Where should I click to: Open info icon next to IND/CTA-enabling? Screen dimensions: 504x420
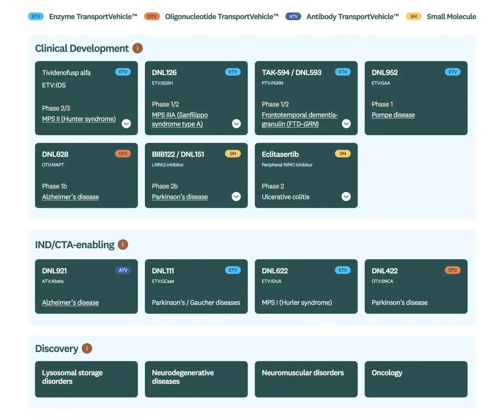(x=123, y=245)
